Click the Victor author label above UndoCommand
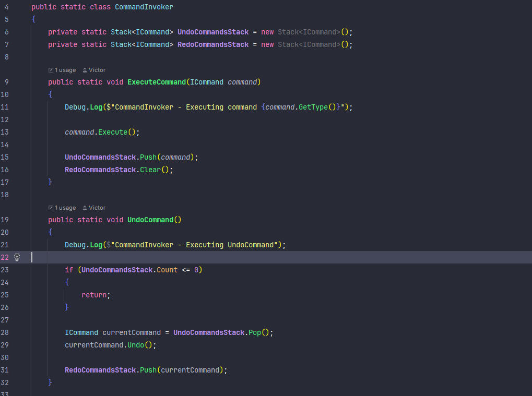Screen dimensions: 532x396 pyautogui.click(x=97, y=208)
